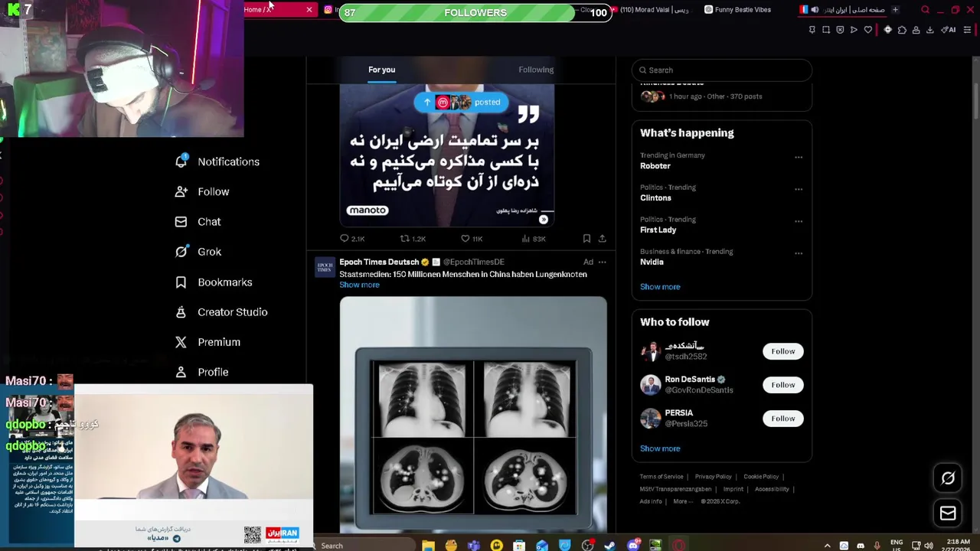The image size is (980, 551).
Task: Open browser extensions puzzle icon
Action: point(902,30)
